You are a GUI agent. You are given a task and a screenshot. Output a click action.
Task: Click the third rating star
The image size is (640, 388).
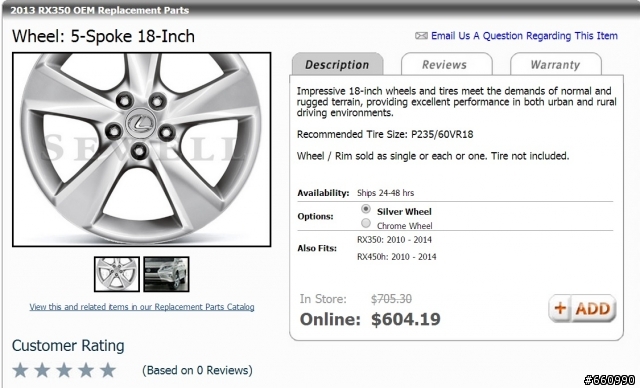(64, 370)
